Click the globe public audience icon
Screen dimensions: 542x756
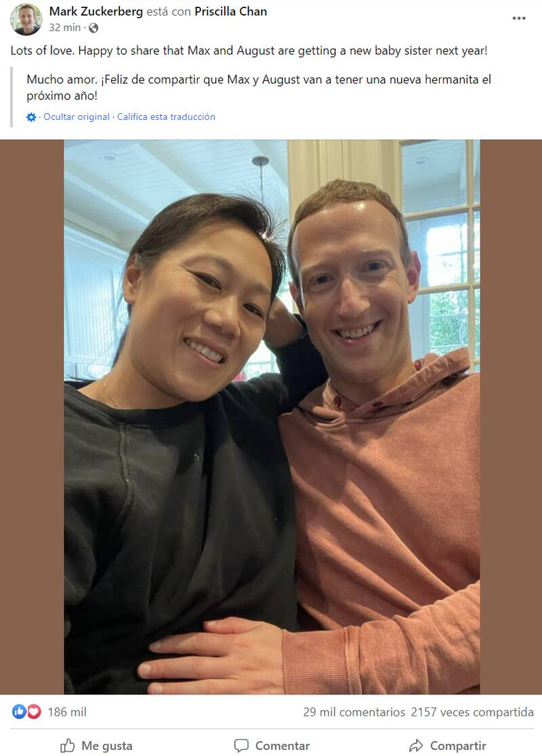click(x=93, y=28)
